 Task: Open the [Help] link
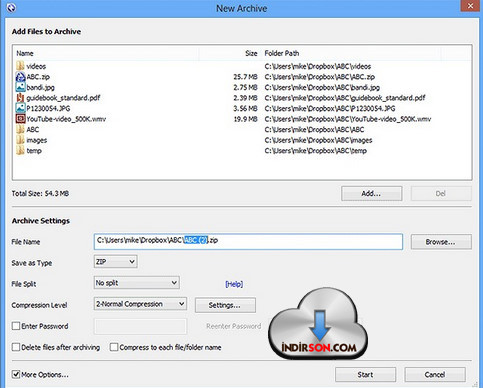pos(234,284)
